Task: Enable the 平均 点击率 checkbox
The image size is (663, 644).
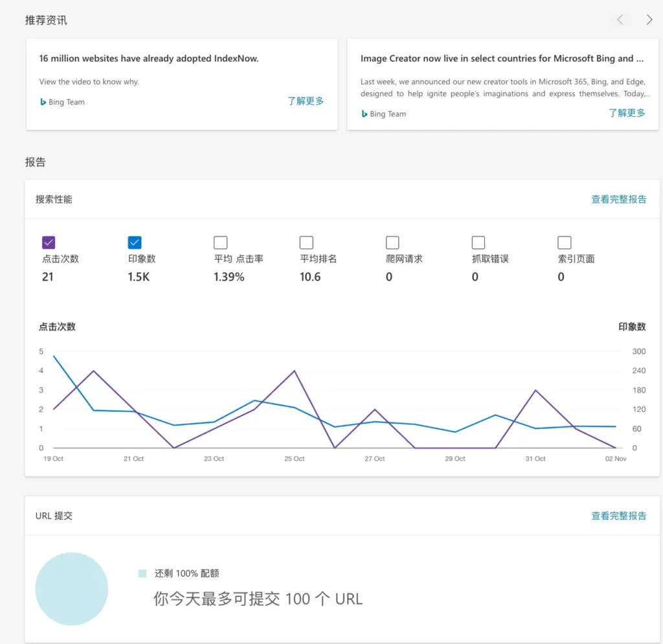Action: point(220,242)
